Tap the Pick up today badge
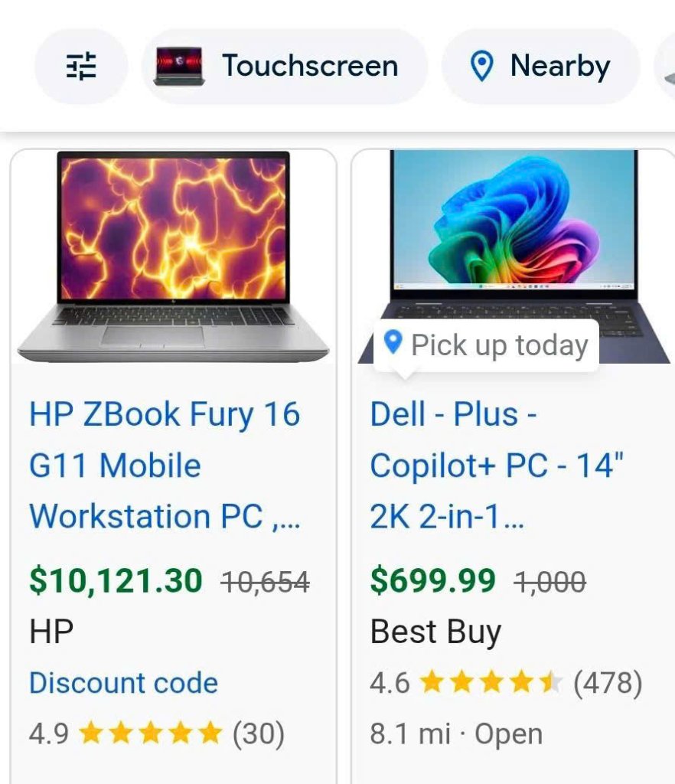The image size is (675, 784). click(486, 345)
